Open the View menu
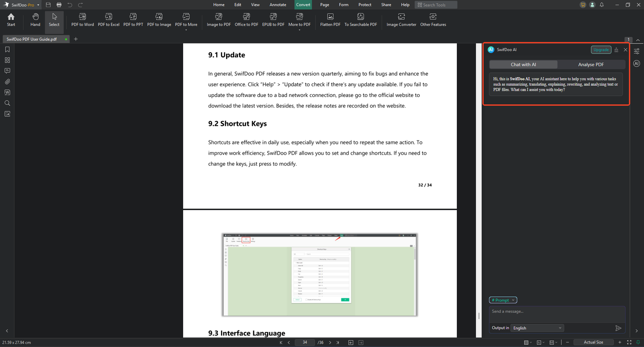 point(255,5)
